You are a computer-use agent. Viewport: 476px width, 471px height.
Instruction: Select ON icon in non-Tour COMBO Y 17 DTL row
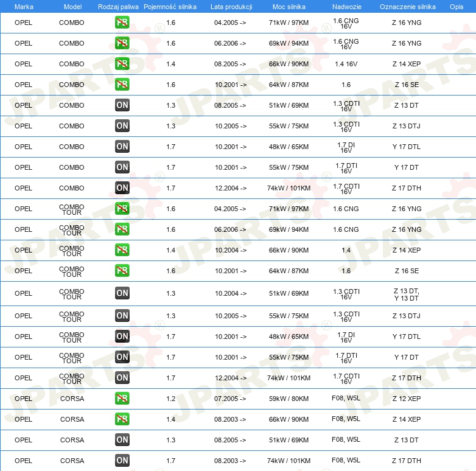coord(122,146)
